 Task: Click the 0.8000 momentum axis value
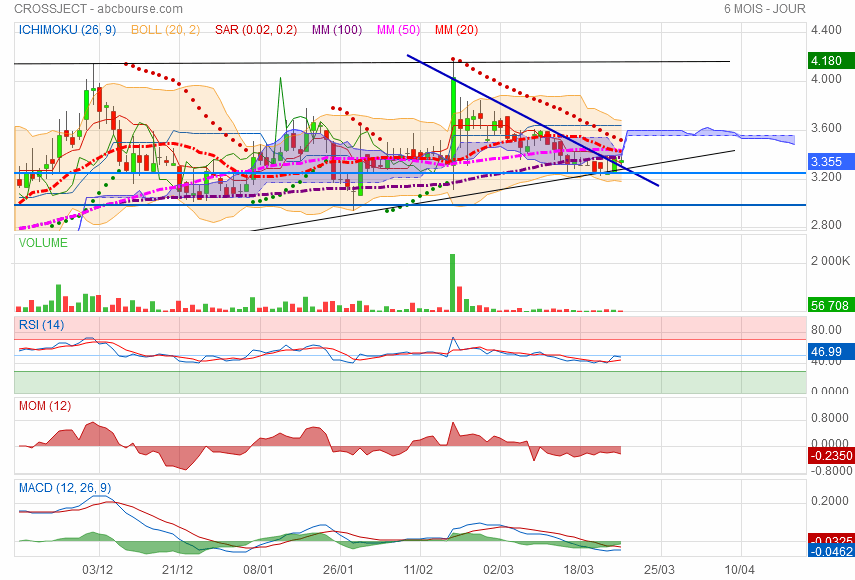click(x=829, y=418)
